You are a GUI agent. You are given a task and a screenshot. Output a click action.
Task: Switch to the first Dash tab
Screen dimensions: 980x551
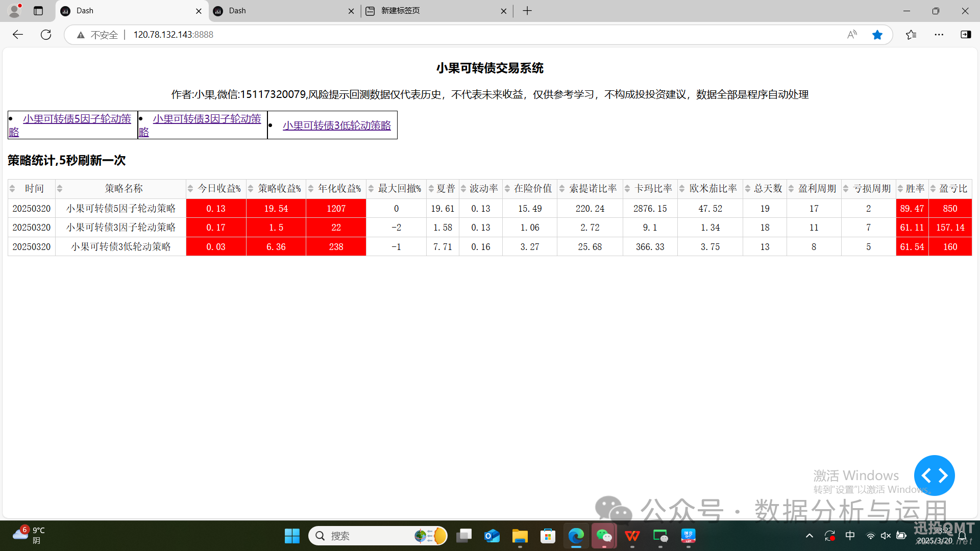click(131, 11)
